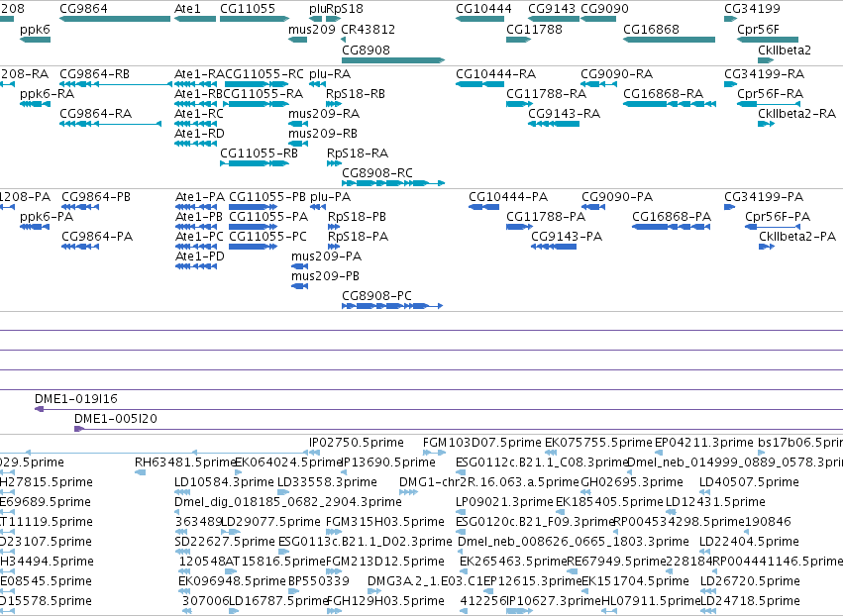Screen dimensions: 843x616
Task: Select EST LD40507.5prime label
Action: [750, 482]
